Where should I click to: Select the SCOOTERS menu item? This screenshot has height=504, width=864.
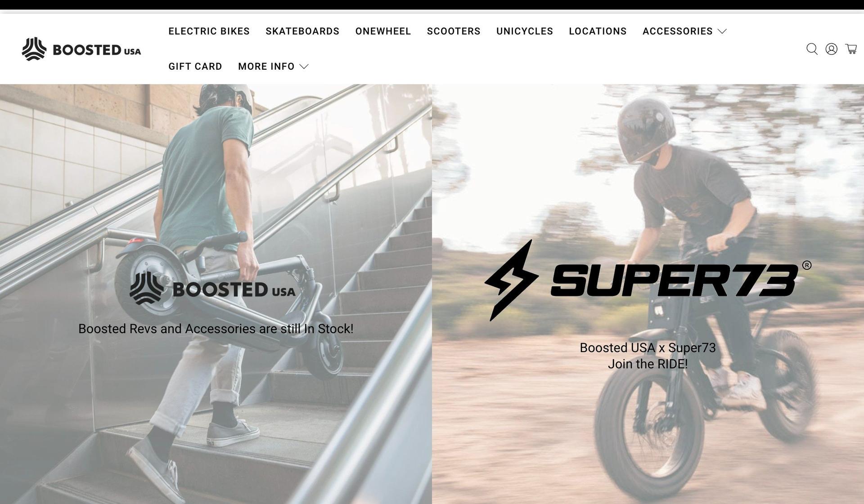pyautogui.click(x=453, y=31)
